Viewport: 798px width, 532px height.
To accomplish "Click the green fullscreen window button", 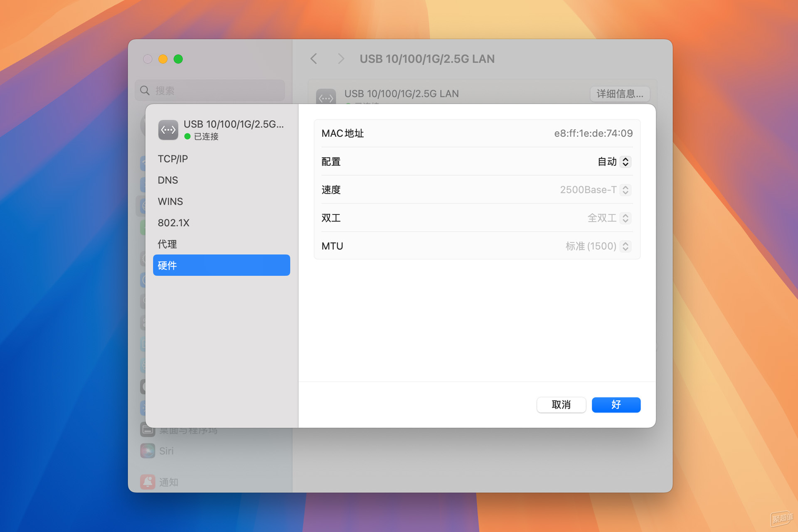I will (178, 59).
